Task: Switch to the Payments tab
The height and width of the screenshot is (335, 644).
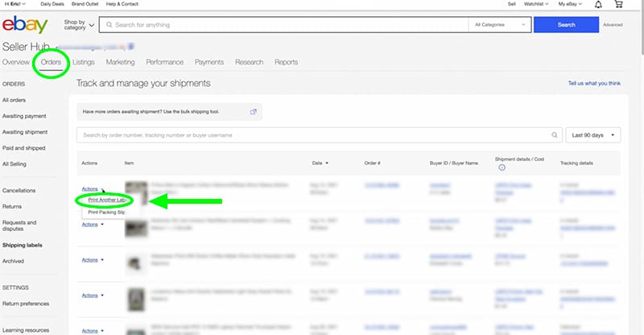Action: (x=209, y=62)
